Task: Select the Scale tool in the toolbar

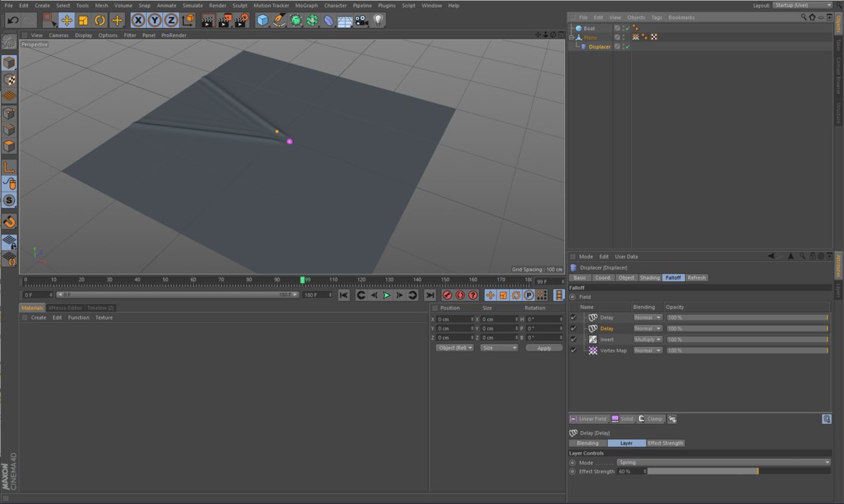Action: 84,20
